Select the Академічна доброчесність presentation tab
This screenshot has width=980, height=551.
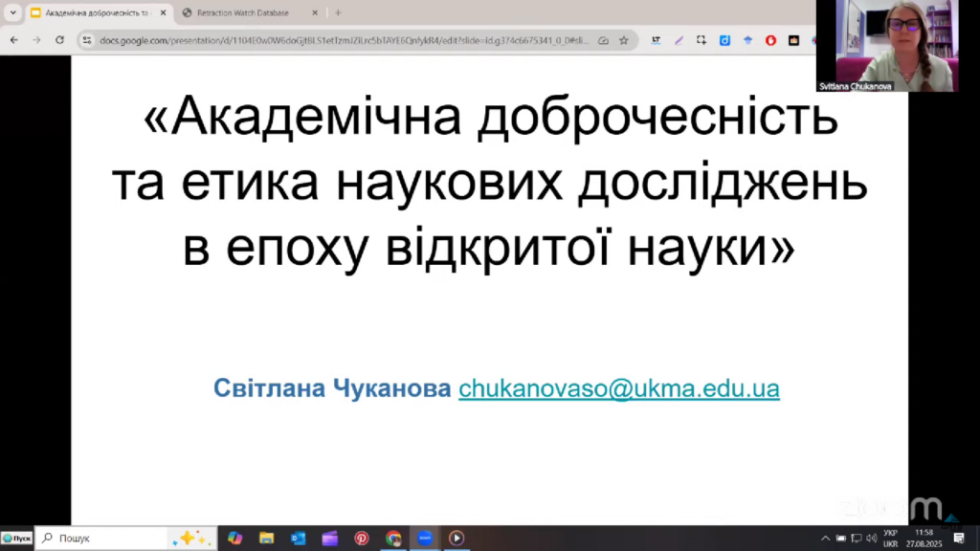(94, 12)
